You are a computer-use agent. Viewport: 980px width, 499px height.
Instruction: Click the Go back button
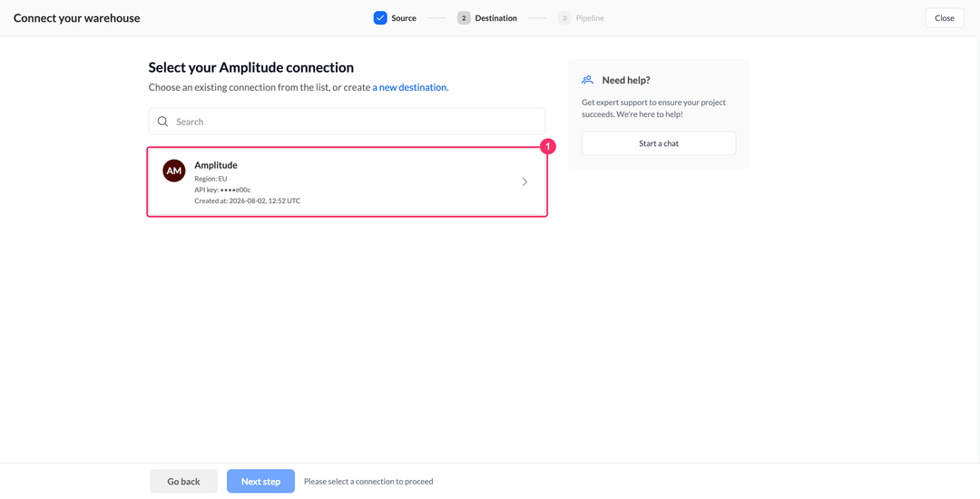(183, 481)
